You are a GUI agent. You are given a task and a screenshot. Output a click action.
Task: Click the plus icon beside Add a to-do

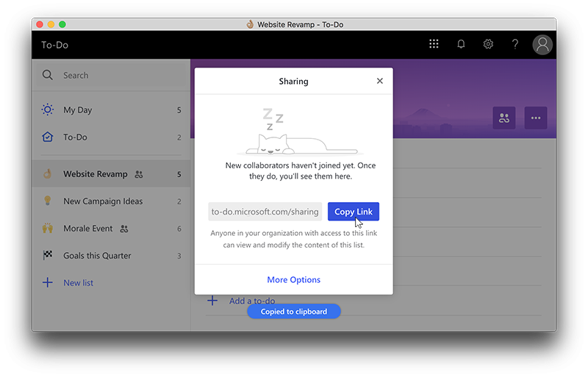[212, 301]
